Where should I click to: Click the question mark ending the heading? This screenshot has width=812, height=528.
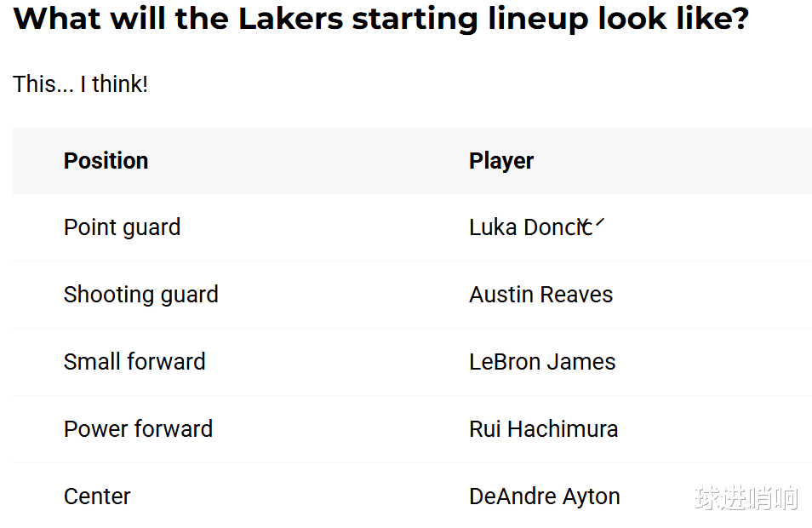click(x=739, y=18)
